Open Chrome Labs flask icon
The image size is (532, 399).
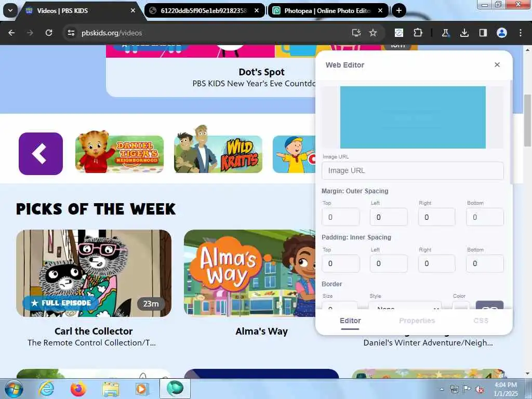(x=445, y=33)
